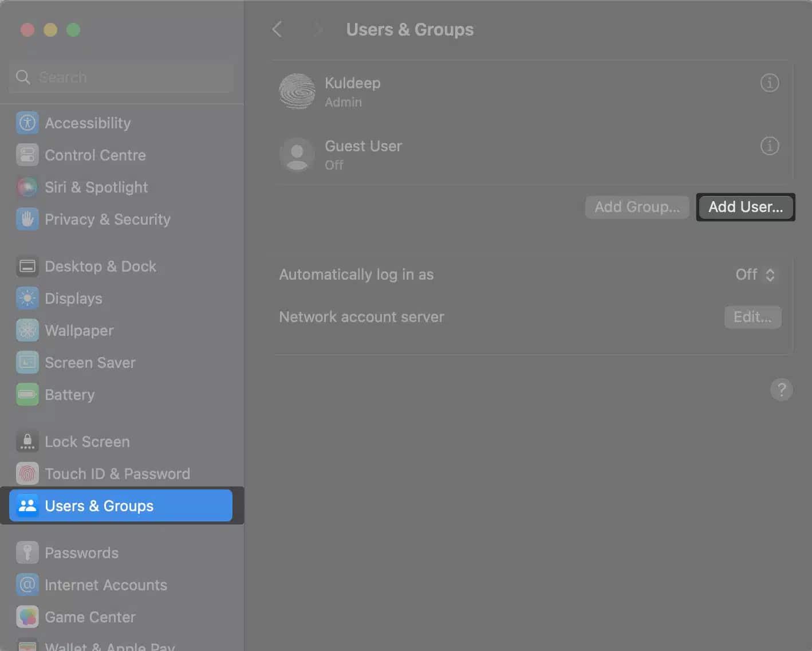Open Siri & Spotlight label in sidebar

click(x=96, y=187)
